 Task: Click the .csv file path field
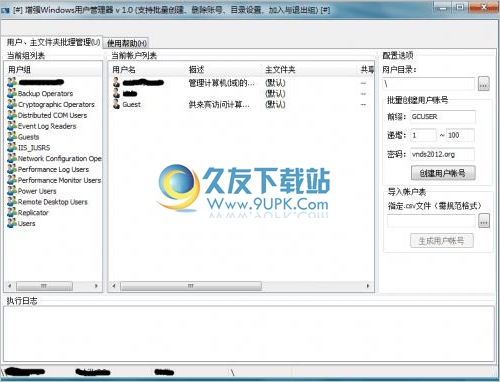tap(431, 221)
